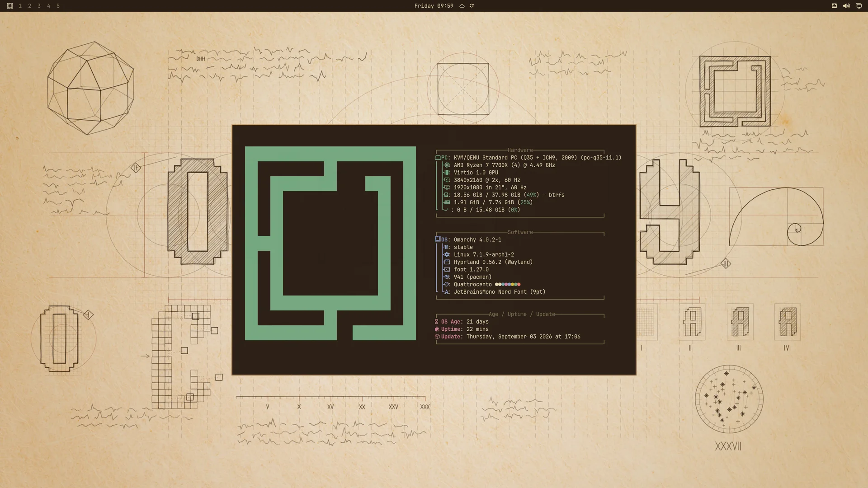Click the OS icon in Software section
This screenshot has height=488, width=868.
pos(438,239)
